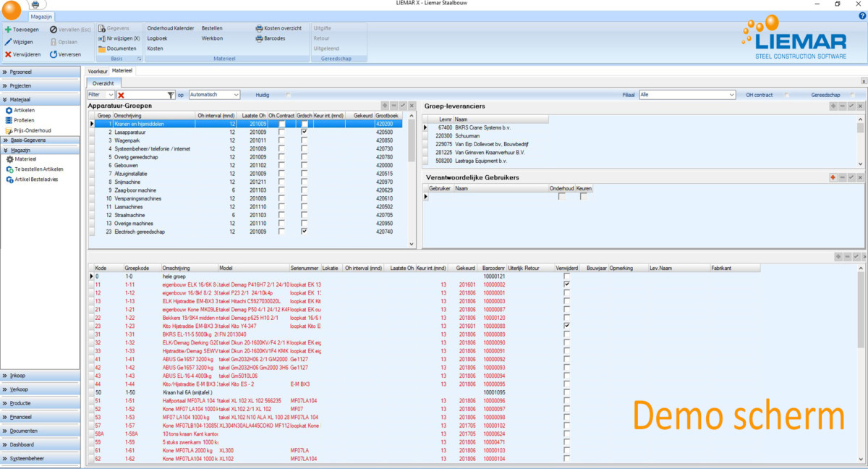Viewport: 868px width, 469px height.
Task: Click the filter text input field
Action: 146,95
